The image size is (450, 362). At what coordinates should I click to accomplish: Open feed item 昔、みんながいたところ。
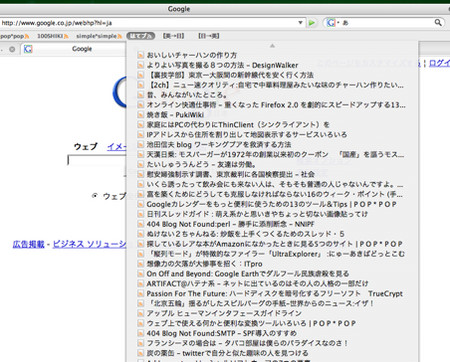pos(272,95)
